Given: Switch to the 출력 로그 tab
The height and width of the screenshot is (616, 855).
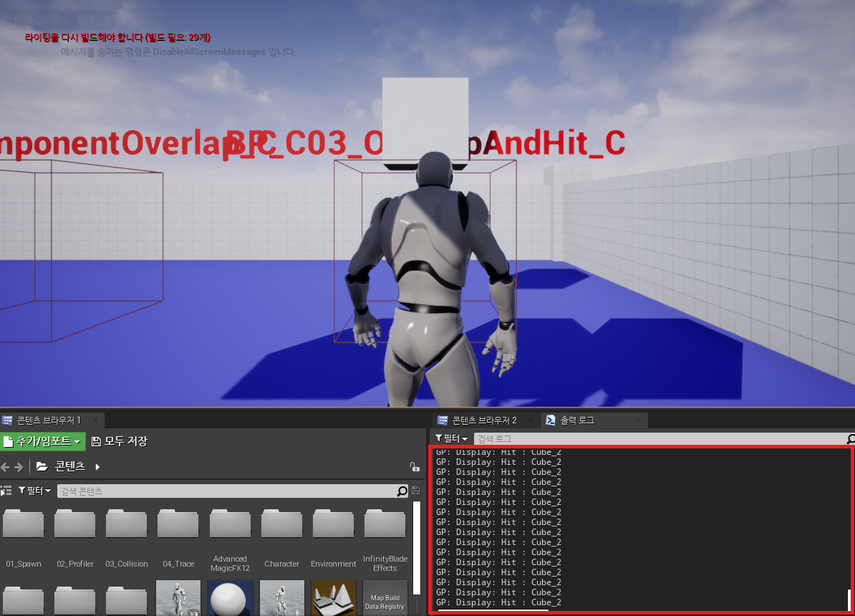Looking at the screenshot, I should click(578, 420).
